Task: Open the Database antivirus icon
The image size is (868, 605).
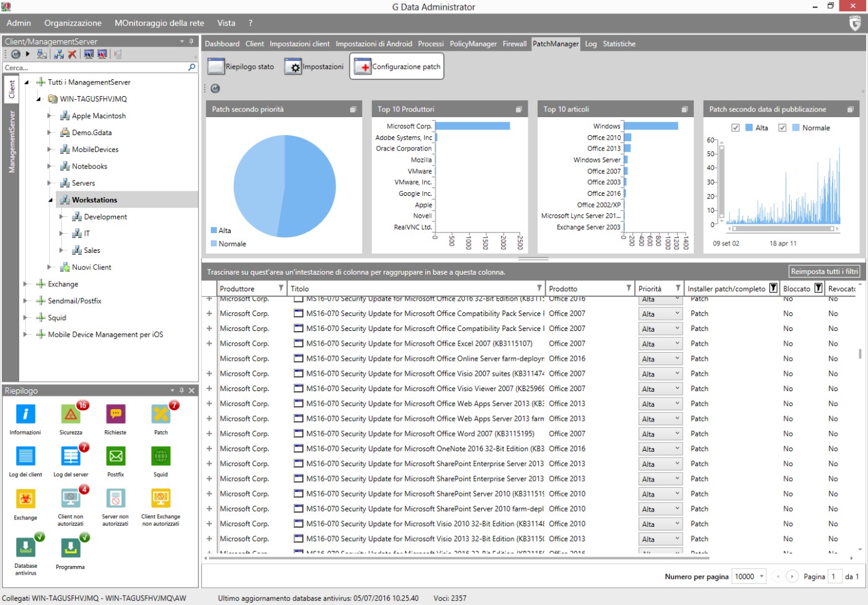Action: [25, 547]
